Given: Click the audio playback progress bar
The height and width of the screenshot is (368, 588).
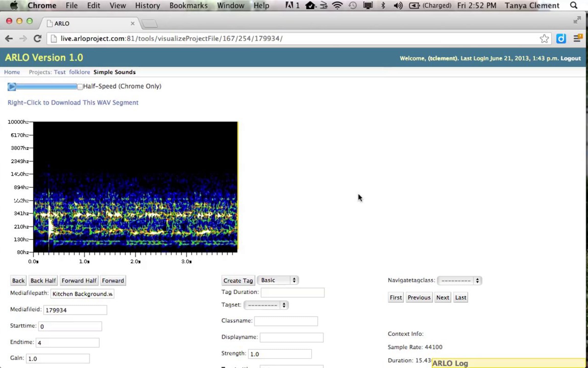Looking at the screenshot, I should coord(46,86).
